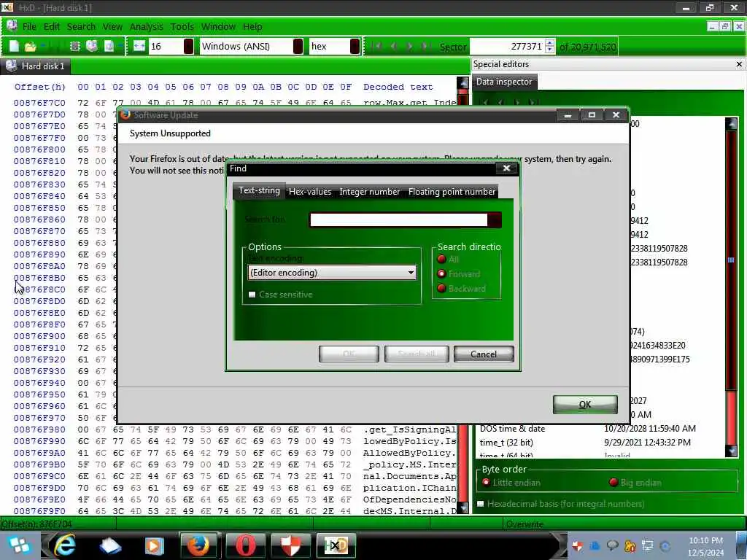The height and width of the screenshot is (560, 747).
Task: Open the Search for history dropdown
Action: [x=495, y=219]
